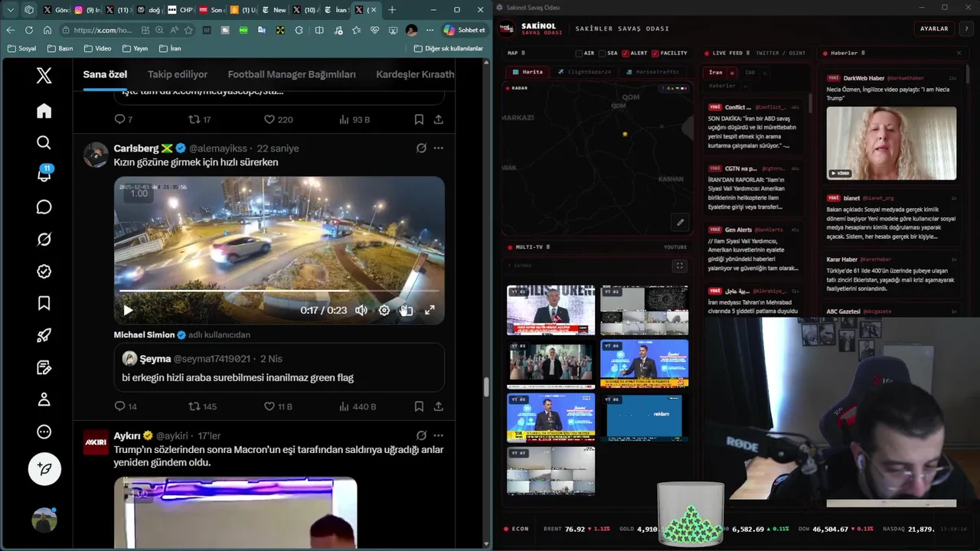Open a new browser tab
Image resolution: width=980 pixels, height=551 pixels.
pos(392,10)
